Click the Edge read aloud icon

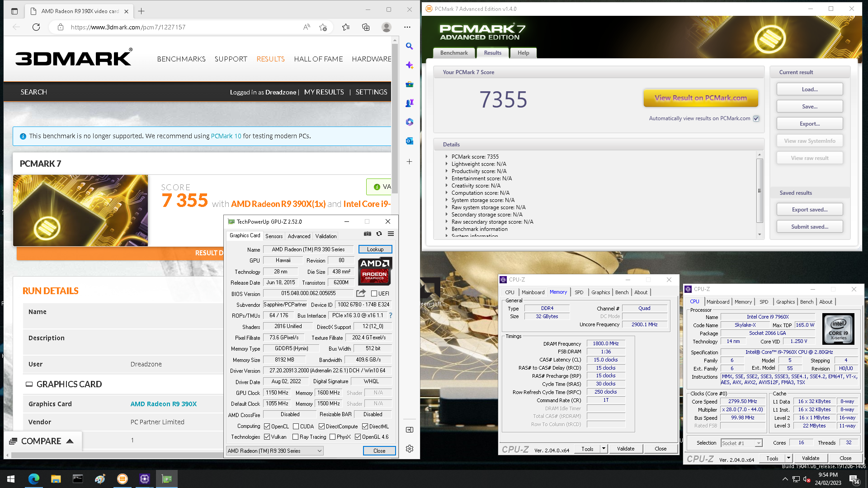(x=307, y=27)
